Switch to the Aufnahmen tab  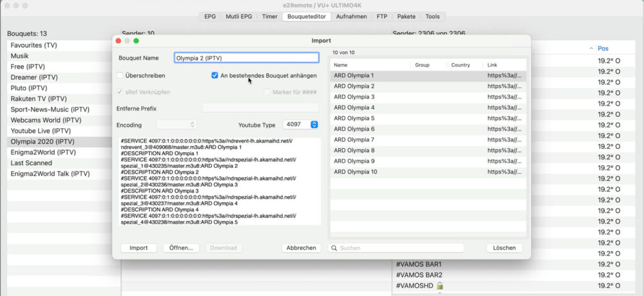tap(351, 16)
